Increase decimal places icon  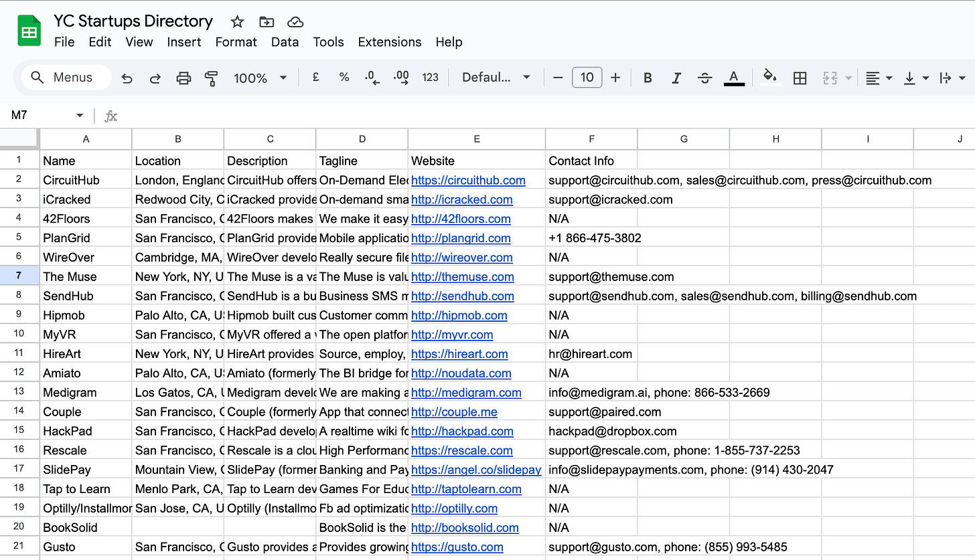click(x=401, y=78)
